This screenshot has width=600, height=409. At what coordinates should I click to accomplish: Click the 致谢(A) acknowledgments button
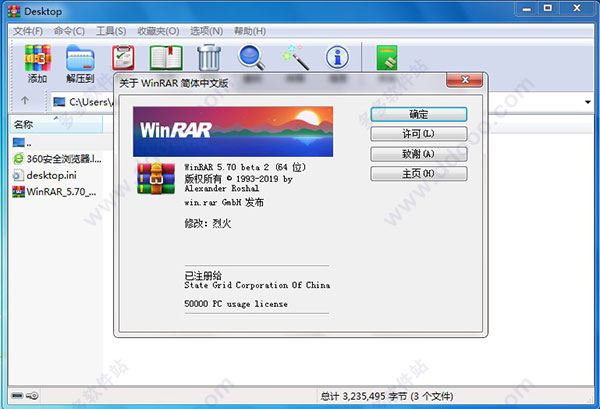click(x=419, y=154)
